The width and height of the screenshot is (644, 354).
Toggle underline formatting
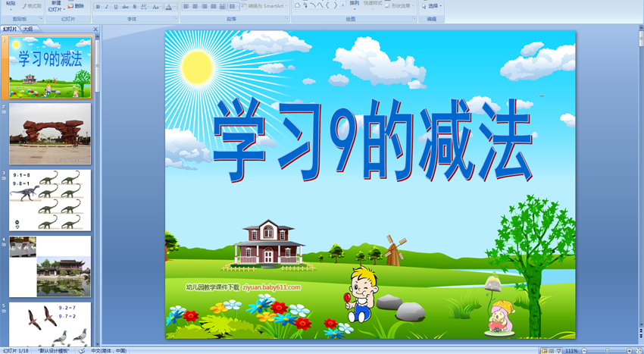click(116, 7)
